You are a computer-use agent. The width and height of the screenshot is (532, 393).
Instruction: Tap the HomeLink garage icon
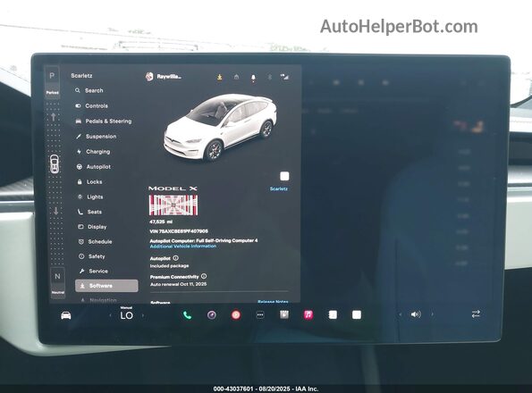click(236, 77)
